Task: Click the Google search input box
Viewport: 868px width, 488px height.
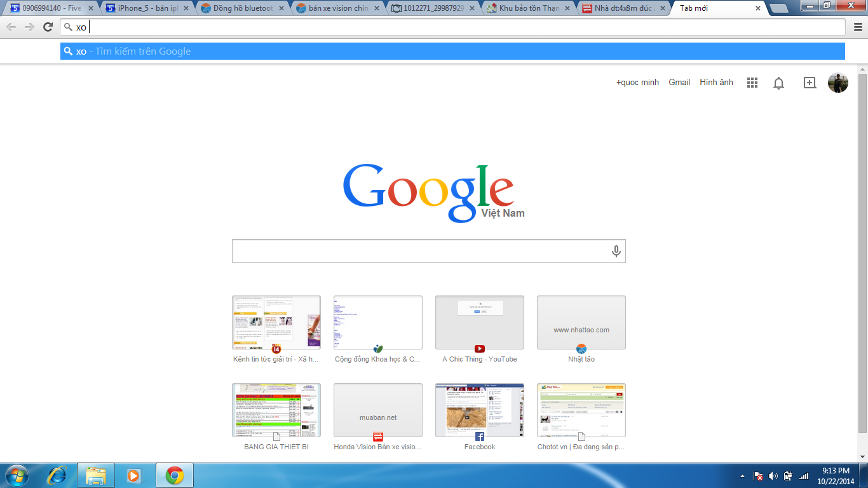Action: coord(419,252)
